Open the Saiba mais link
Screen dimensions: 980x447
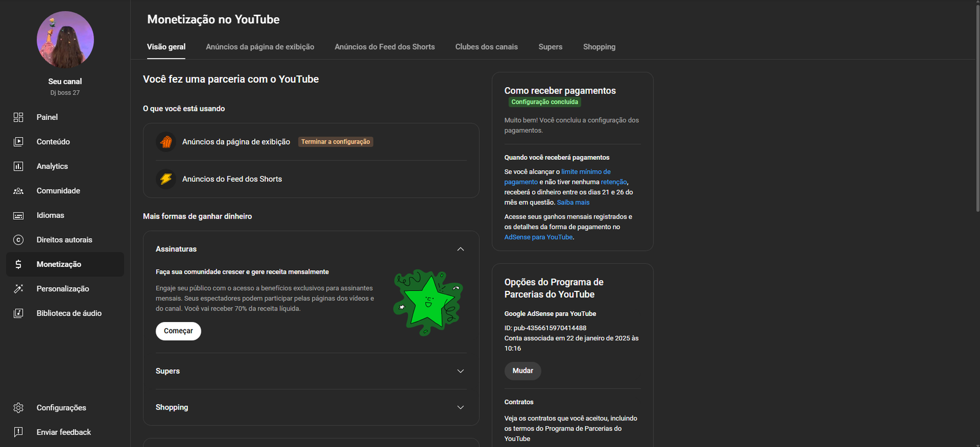pyautogui.click(x=573, y=203)
